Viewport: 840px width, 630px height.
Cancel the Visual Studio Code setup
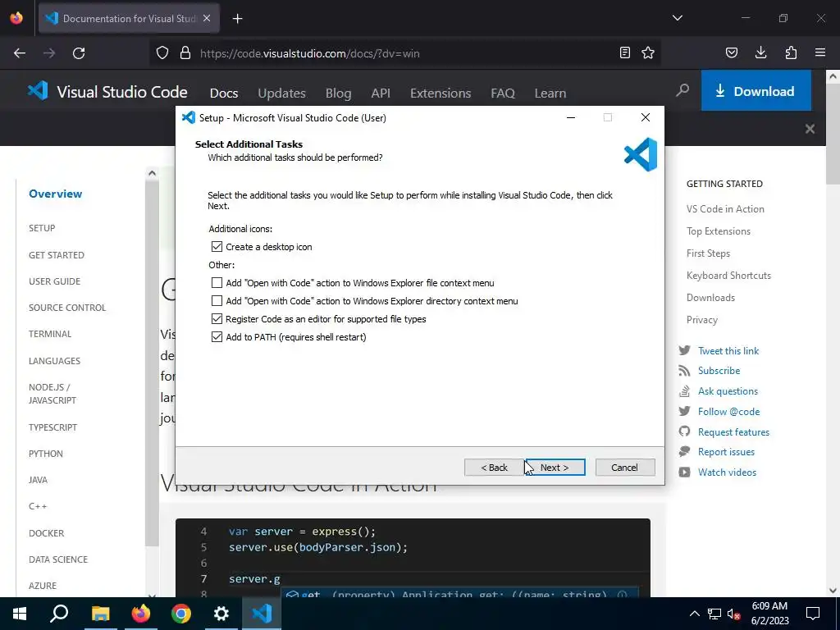tap(624, 467)
